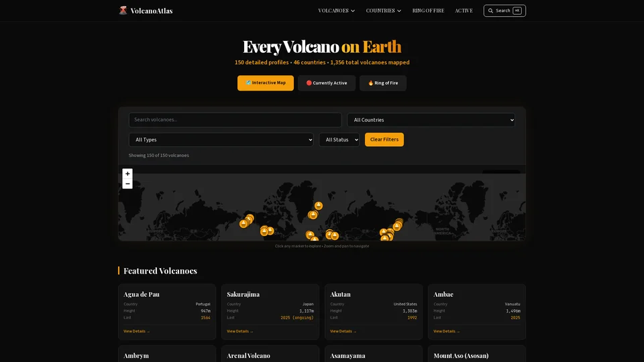Click country value 'United States'
The height and width of the screenshot is (362, 644).
tap(405, 304)
